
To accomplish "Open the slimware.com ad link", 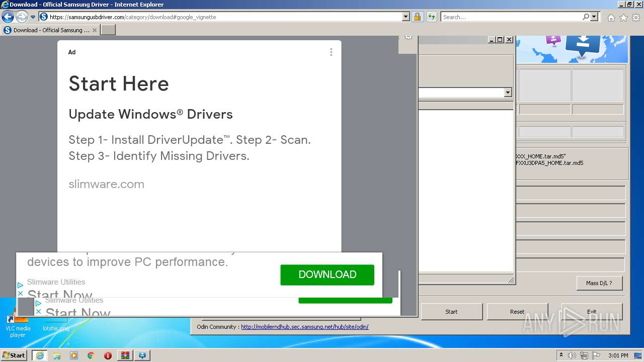I will 106,184.
